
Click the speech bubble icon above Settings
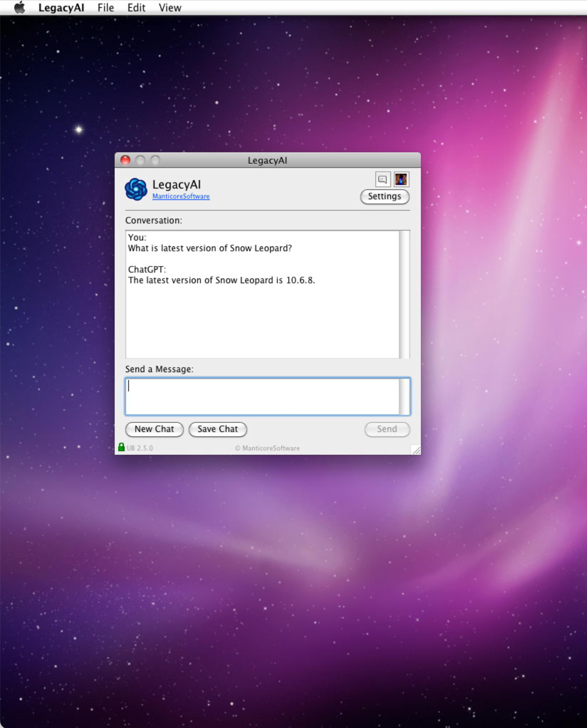tap(382, 179)
